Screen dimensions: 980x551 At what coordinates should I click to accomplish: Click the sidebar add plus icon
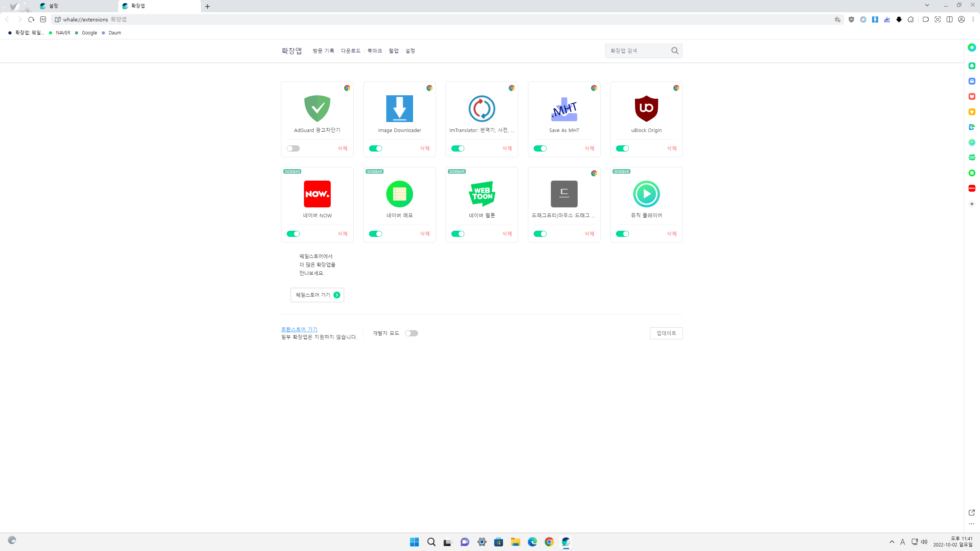click(972, 204)
